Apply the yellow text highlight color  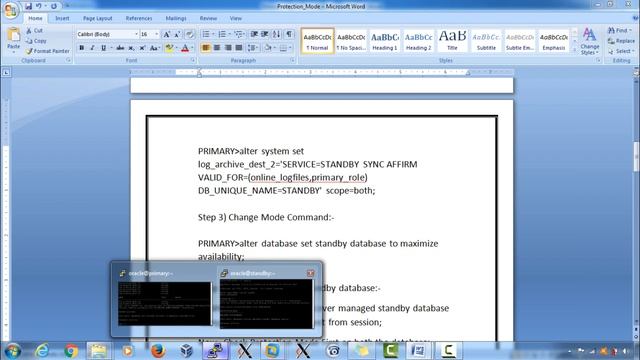click(x=169, y=48)
